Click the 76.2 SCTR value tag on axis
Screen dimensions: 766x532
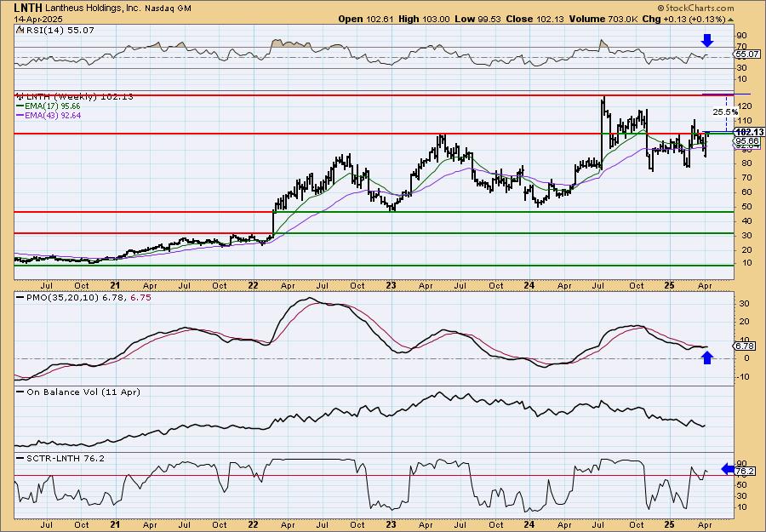tap(746, 472)
